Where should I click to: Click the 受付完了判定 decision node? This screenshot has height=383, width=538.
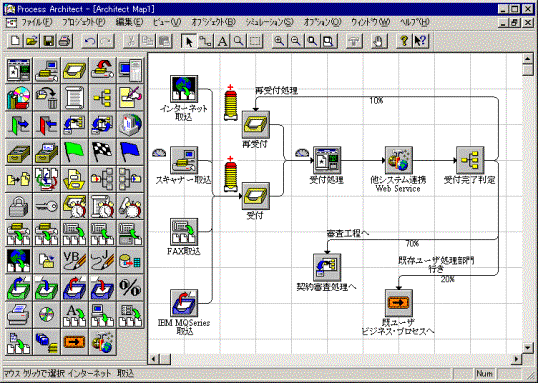(470, 160)
